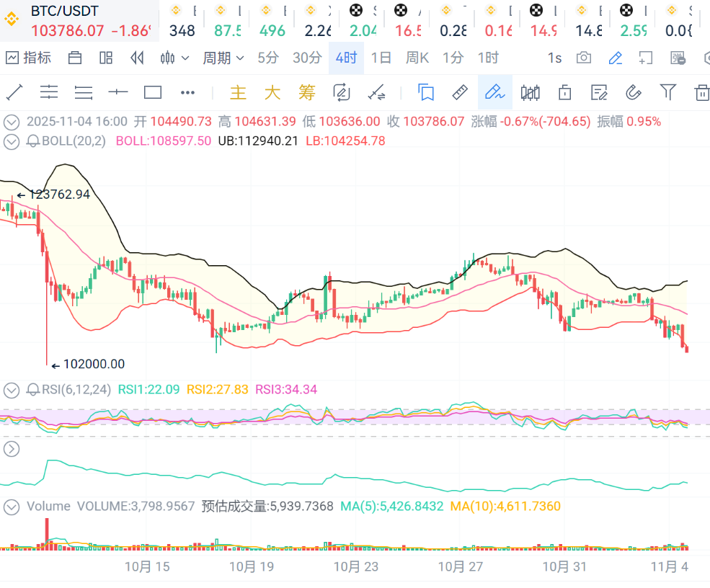
Task: Click the bookmark icon in toolbar
Action: (426, 92)
